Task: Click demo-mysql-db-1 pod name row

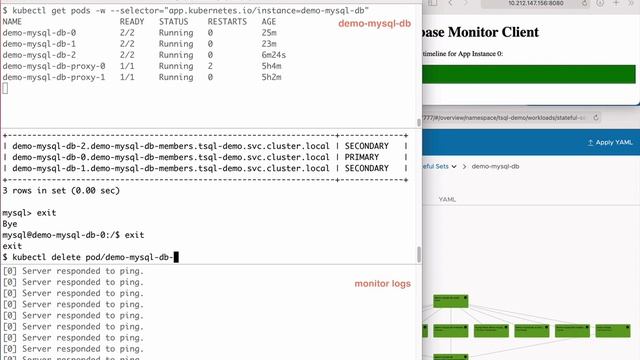Action: click(39, 44)
